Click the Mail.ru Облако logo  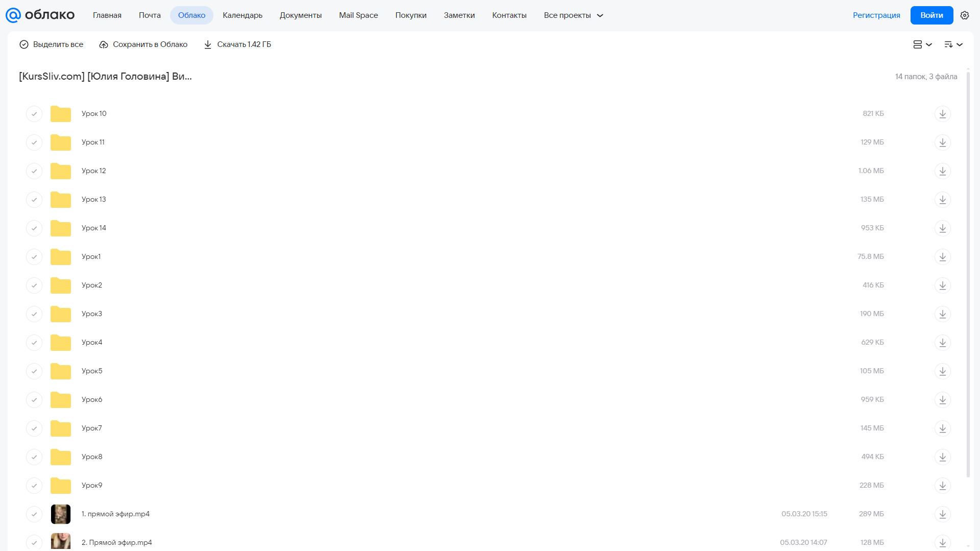click(x=40, y=15)
